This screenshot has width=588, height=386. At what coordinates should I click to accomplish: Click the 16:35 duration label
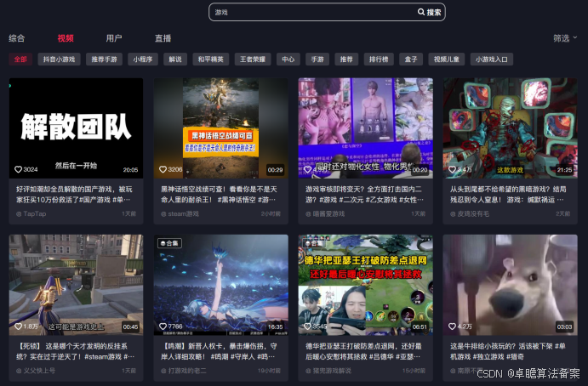click(x=275, y=326)
